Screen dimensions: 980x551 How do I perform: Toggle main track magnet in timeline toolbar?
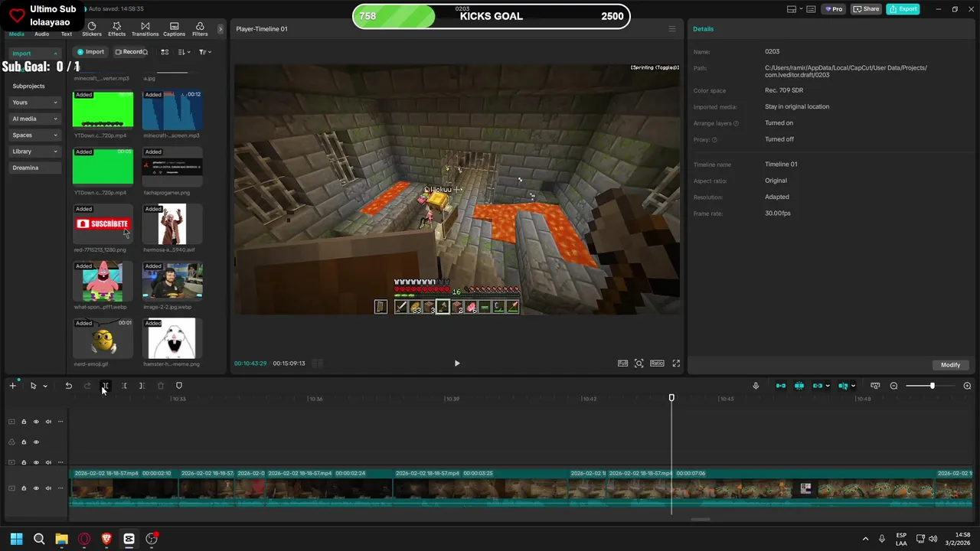(x=781, y=386)
